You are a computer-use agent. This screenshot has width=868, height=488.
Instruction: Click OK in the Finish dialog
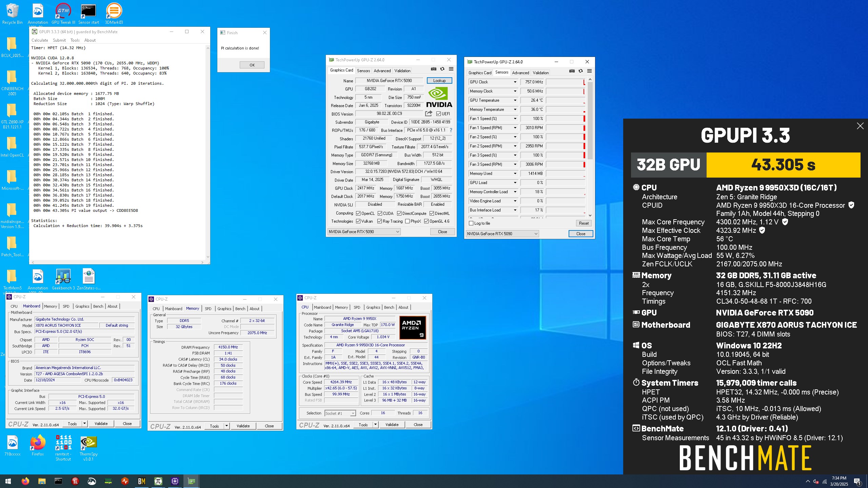click(x=252, y=65)
